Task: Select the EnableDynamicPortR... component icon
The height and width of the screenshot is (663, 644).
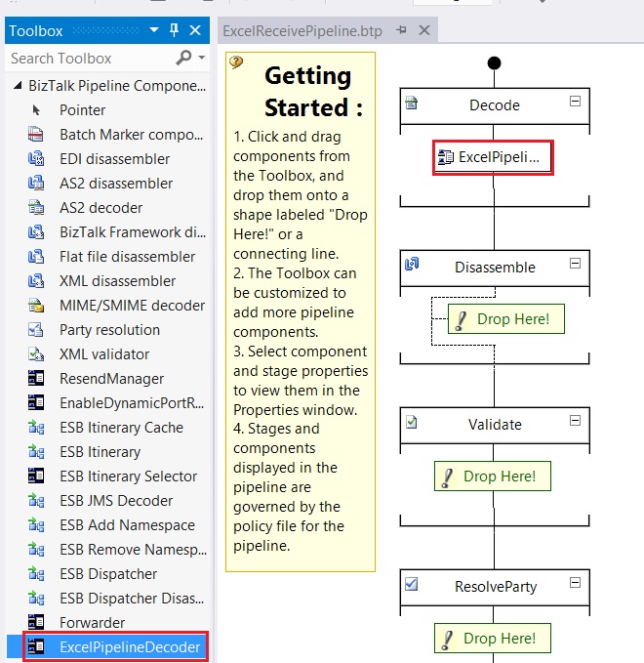Action: (x=36, y=403)
